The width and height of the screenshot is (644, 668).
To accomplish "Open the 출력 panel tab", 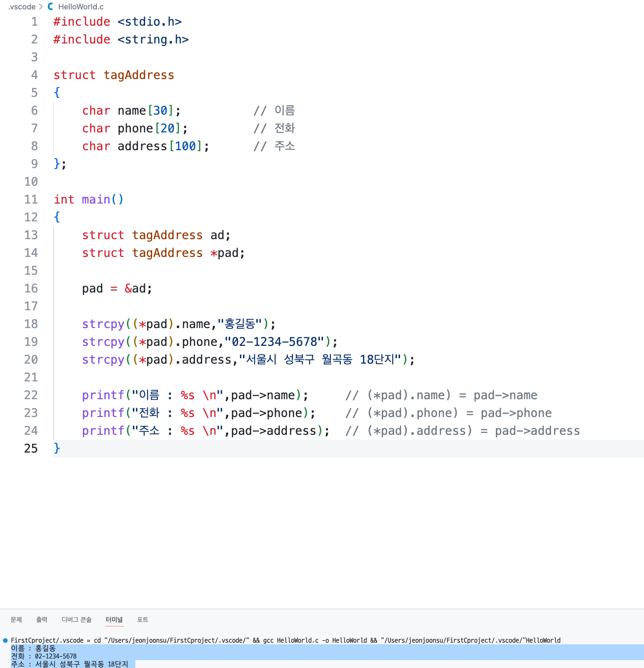I will tap(42, 620).
